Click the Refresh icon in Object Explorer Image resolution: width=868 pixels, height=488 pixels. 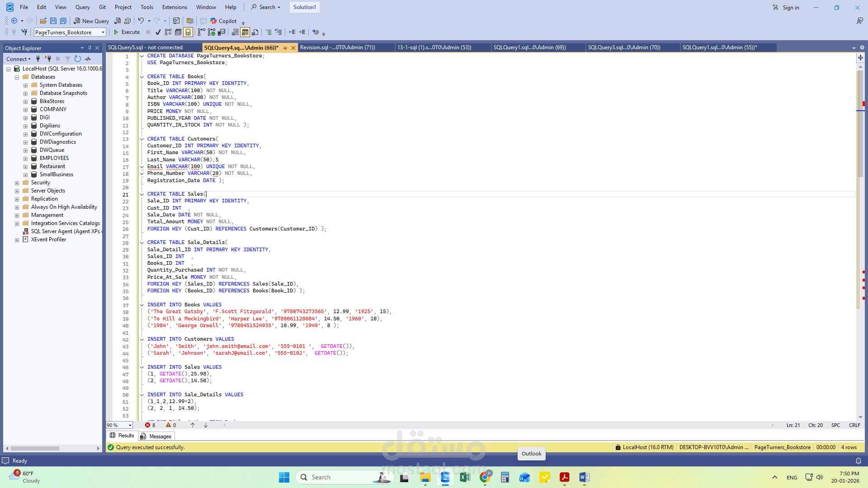(x=78, y=59)
